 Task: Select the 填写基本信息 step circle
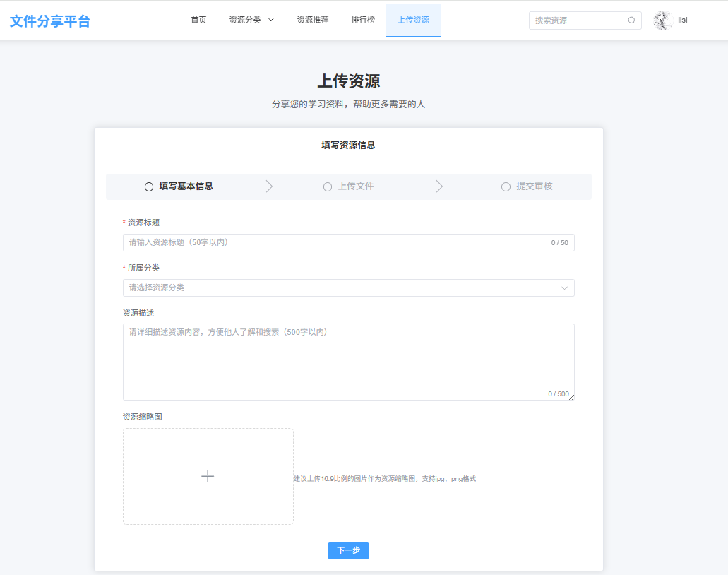(x=148, y=186)
